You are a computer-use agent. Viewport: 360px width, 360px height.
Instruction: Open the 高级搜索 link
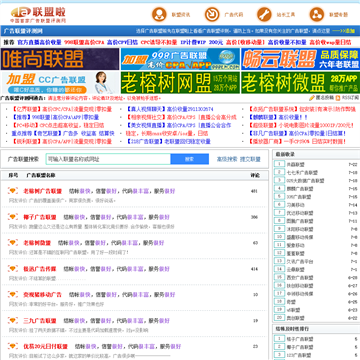pyautogui.click(x=227, y=159)
